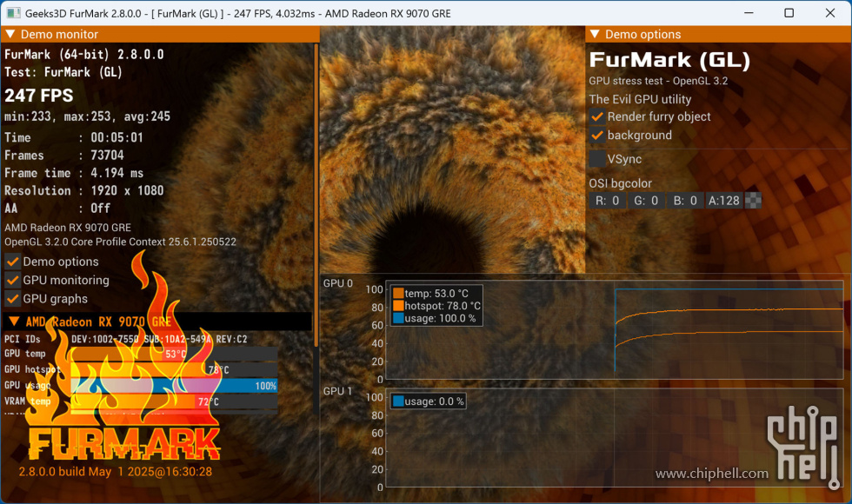Click the GPU temp 53°C bar

[175, 355]
